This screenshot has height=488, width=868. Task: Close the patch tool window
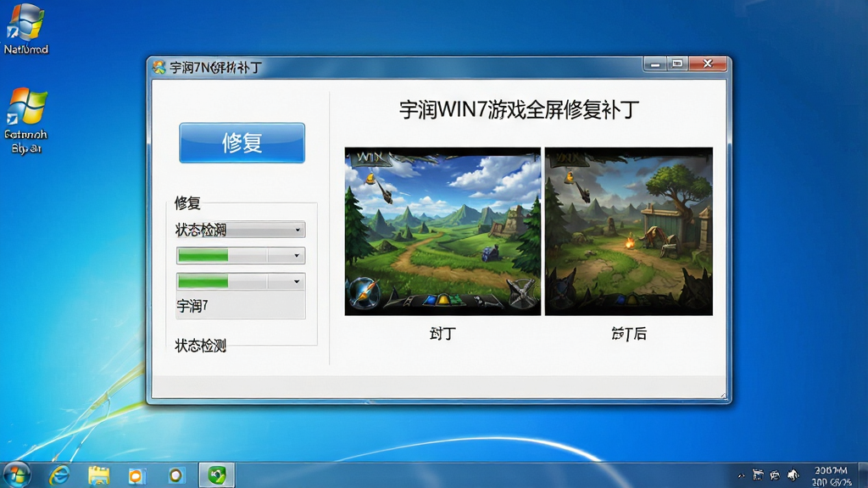pos(708,64)
